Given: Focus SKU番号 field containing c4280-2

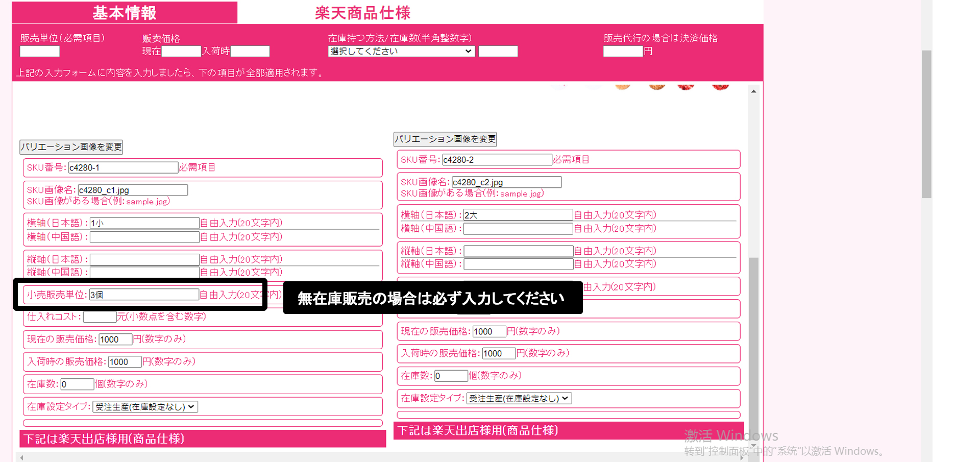Looking at the screenshot, I should (497, 160).
